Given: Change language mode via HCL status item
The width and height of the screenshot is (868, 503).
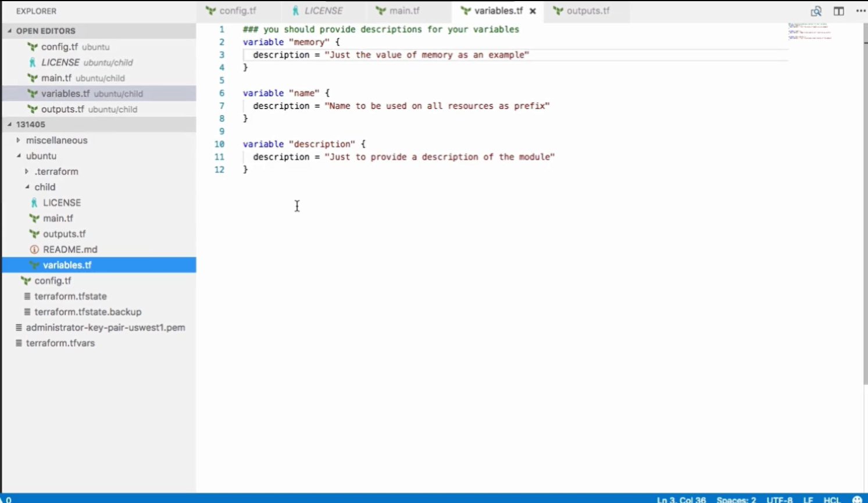Looking at the screenshot, I should 832,499.
